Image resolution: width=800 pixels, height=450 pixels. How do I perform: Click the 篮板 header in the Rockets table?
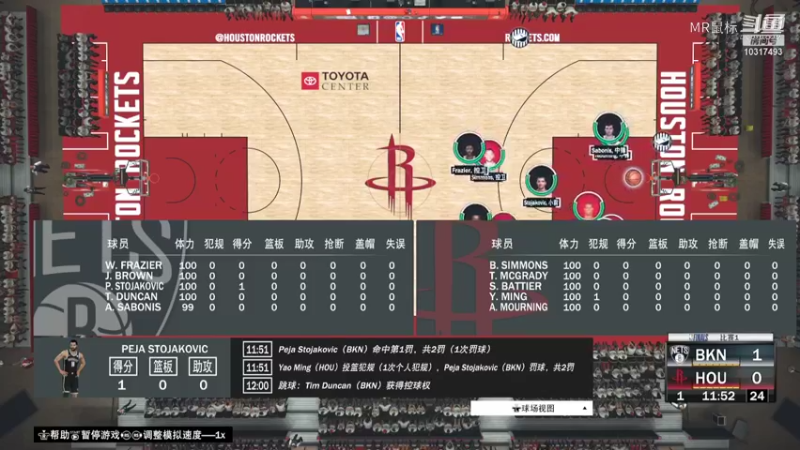(658, 244)
